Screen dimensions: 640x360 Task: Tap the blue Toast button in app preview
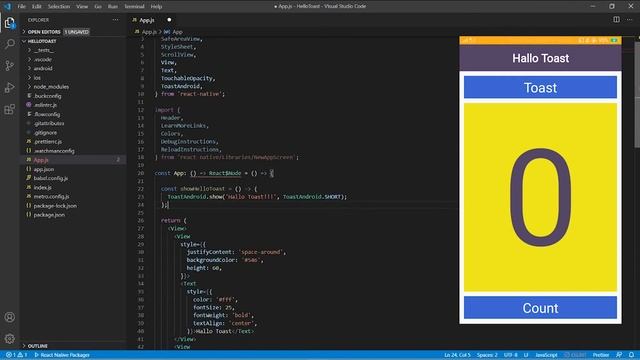(540, 87)
